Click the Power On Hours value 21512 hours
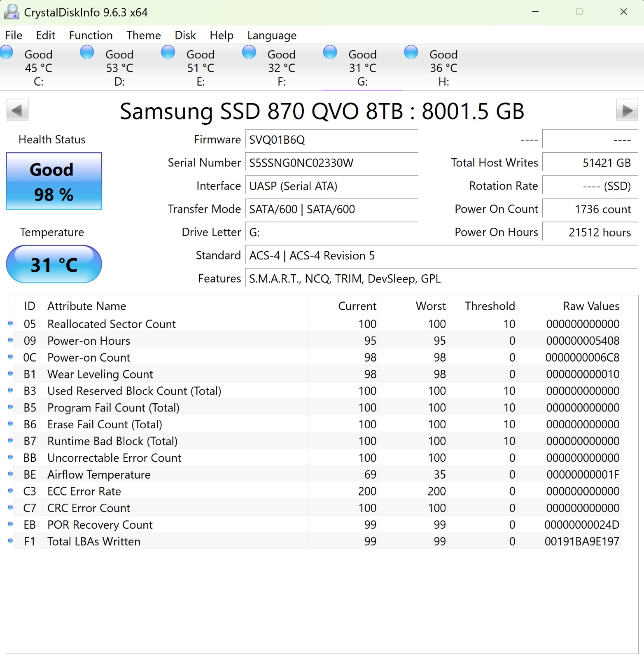The width and height of the screenshot is (644, 659). click(590, 232)
